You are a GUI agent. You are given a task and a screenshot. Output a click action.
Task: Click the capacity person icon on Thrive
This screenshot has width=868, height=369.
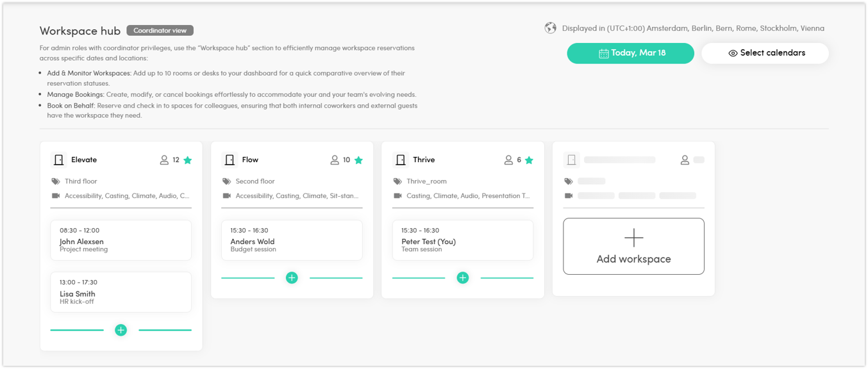pyautogui.click(x=508, y=160)
